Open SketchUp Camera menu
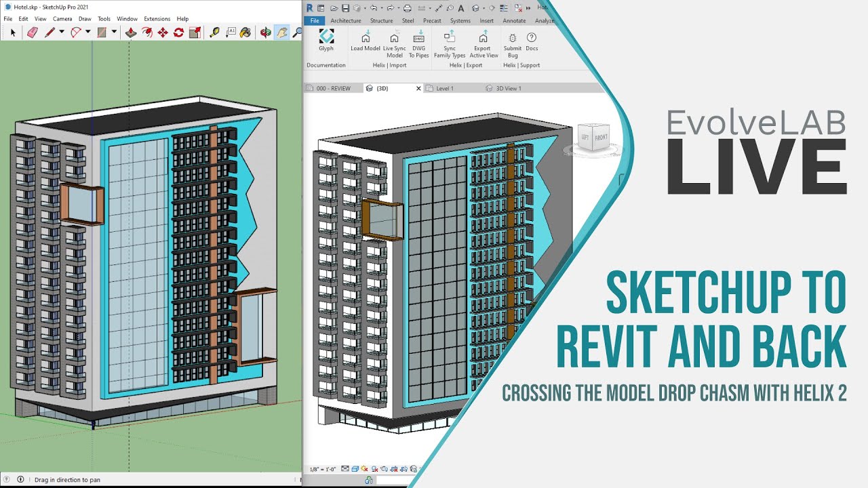The width and height of the screenshot is (868, 488). tap(62, 19)
